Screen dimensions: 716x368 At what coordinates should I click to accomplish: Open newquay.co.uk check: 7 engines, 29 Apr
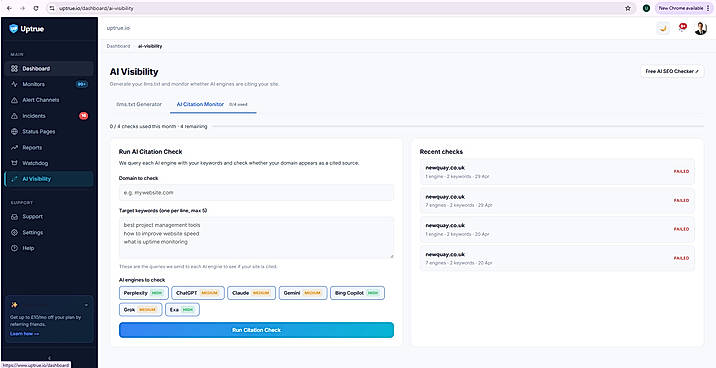tap(557, 200)
